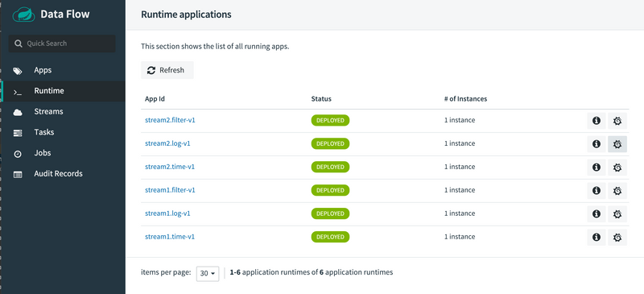Click DEPLOYED badge in stream2.filter-v1 row
644x294 pixels.
click(x=330, y=121)
